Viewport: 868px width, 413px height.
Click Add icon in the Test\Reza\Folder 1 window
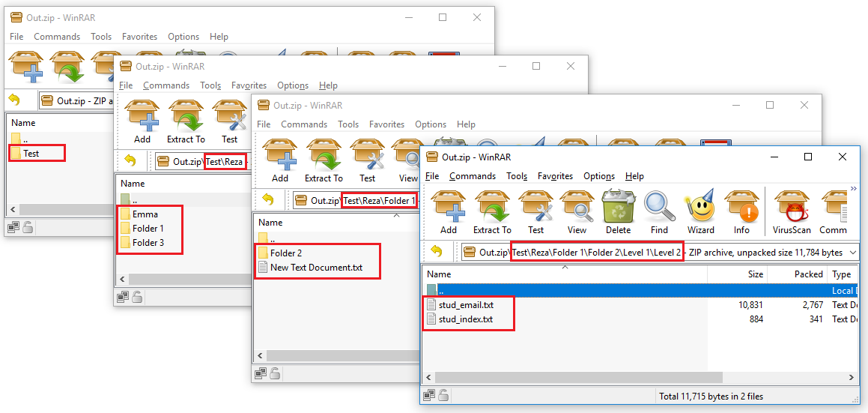tap(280, 160)
